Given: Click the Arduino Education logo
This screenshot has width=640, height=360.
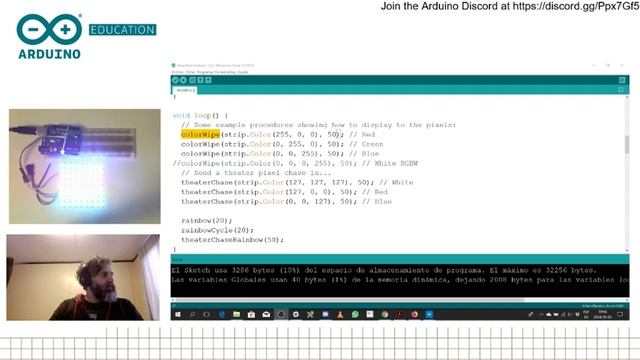Looking at the screenshot, I should coord(87,36).
